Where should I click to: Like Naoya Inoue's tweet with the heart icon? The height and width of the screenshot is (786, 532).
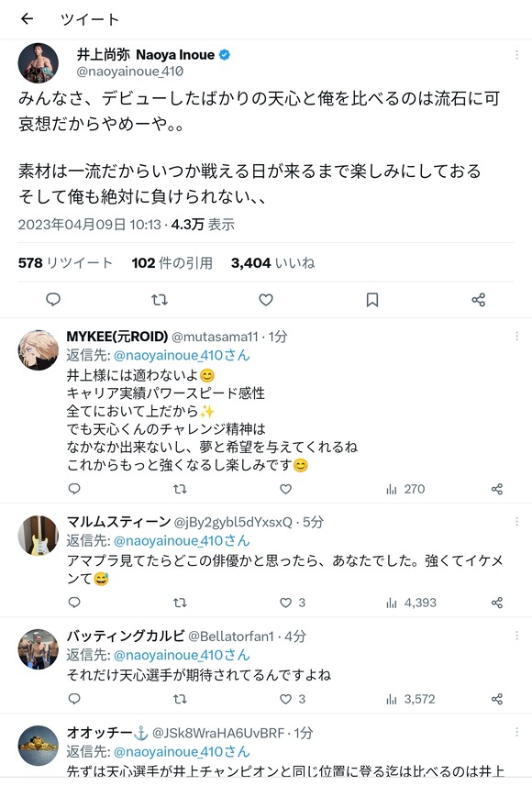[266, 299]
